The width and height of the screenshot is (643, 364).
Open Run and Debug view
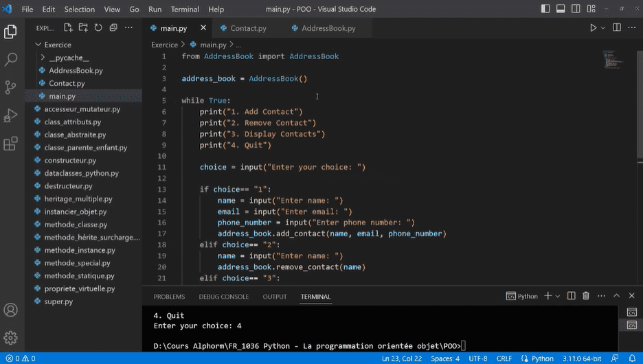11,115
